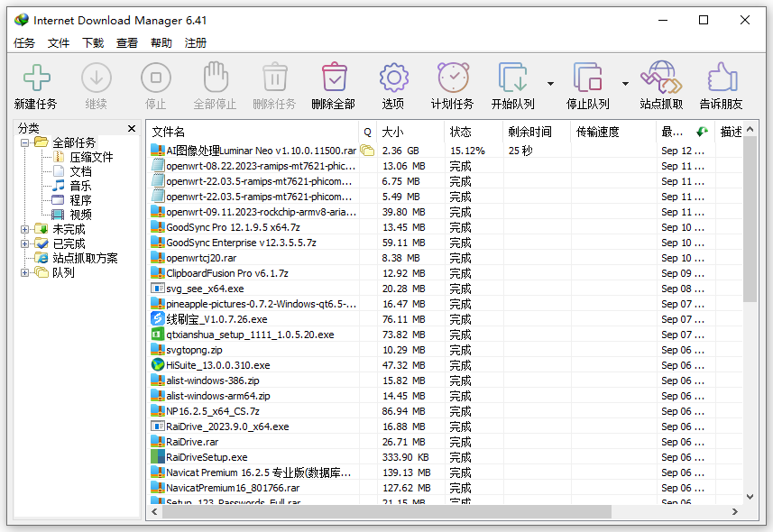Expand the 已完成 tree node
This screenshot has height=532, width=773.
click(24, 243)
